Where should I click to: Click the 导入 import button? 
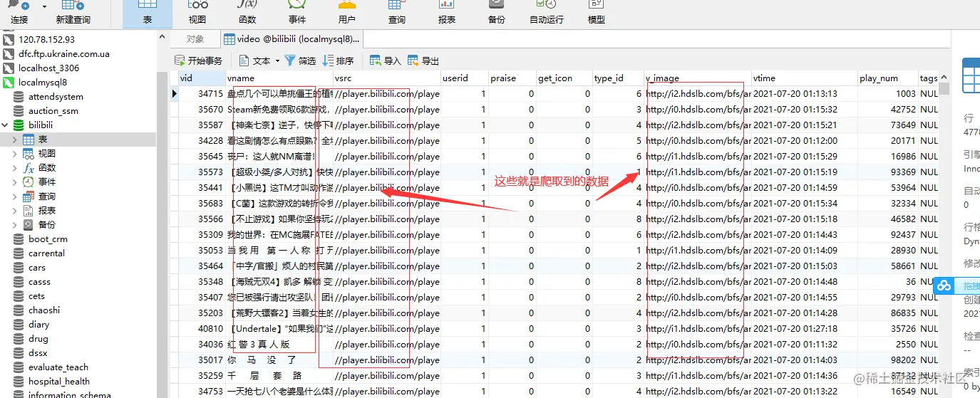point(386,61)
